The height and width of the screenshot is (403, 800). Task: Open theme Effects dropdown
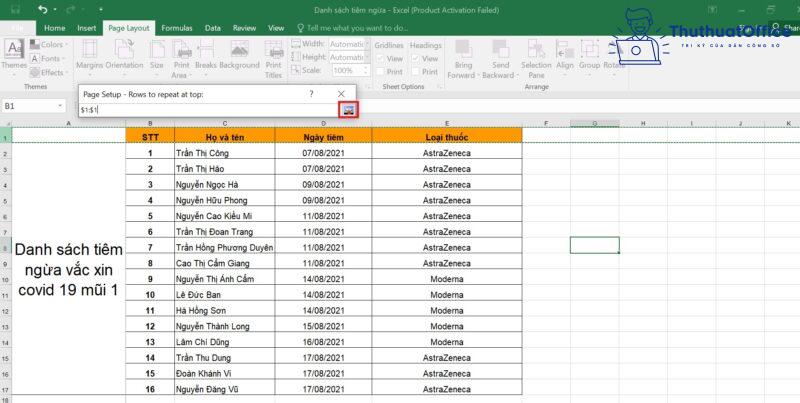tap(48, 72)
